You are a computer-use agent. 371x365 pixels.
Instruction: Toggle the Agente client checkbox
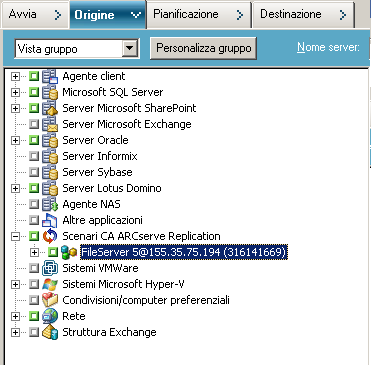tap(34, 76)
